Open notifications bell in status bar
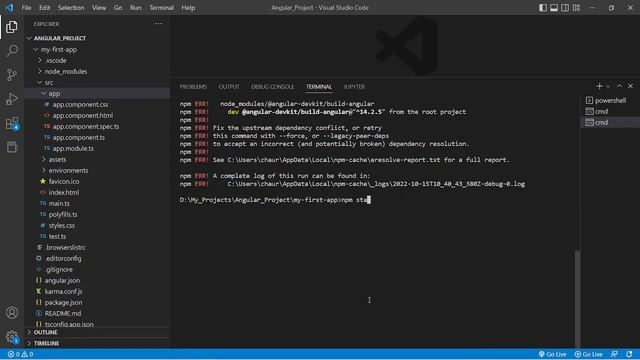The height and width of the screenshot is (360, 640). [x=629, y=354]
